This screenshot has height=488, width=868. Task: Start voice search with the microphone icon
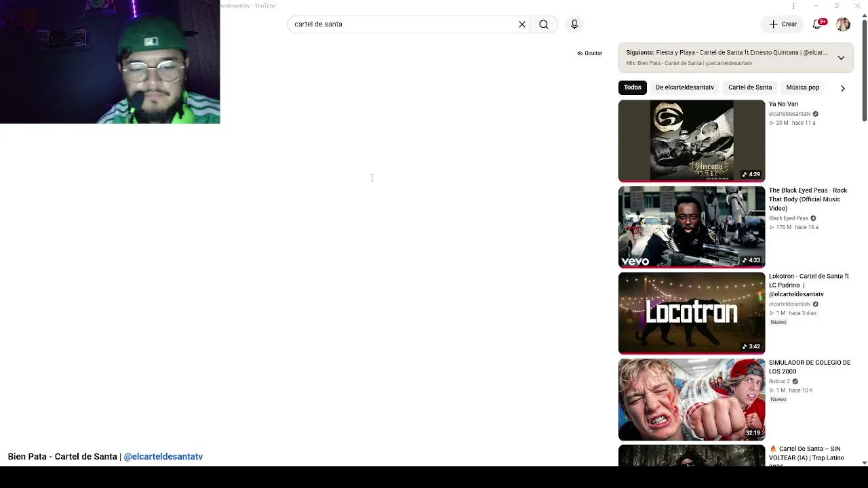click(x=574, y=24)
